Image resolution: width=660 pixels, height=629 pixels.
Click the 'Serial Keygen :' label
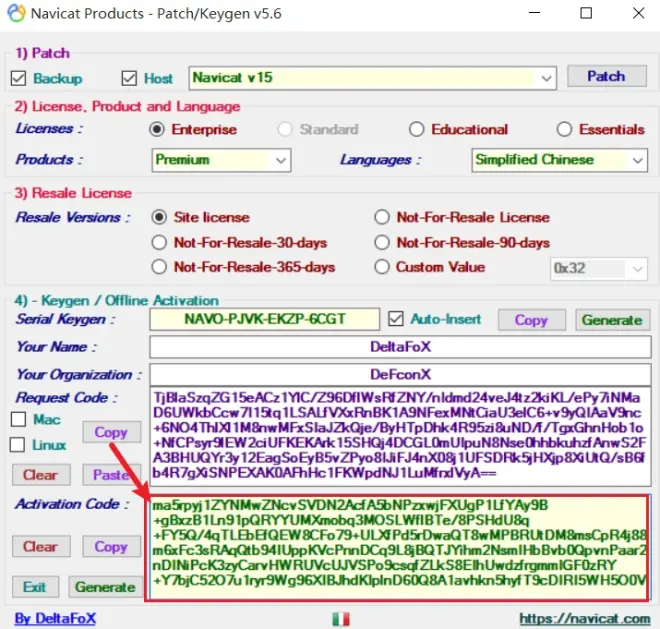coord(65,319)
